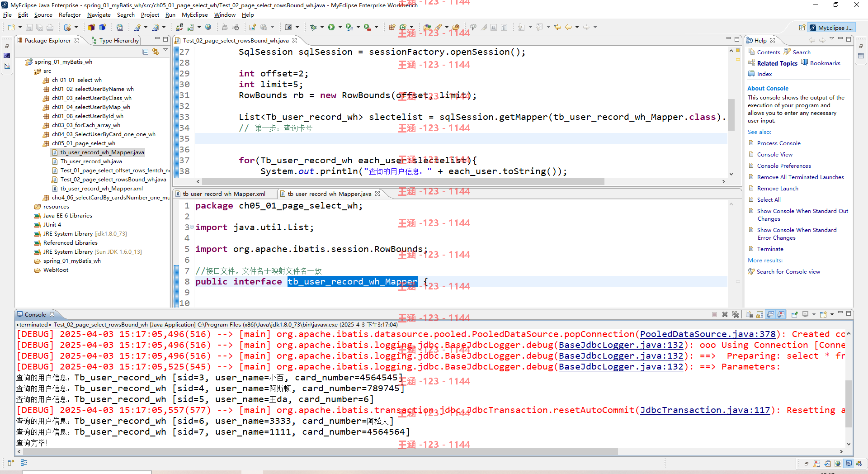Click the Help Index icon
This screenshot has height=474, width=868.
pyautogui.click(x=751, y=73)
